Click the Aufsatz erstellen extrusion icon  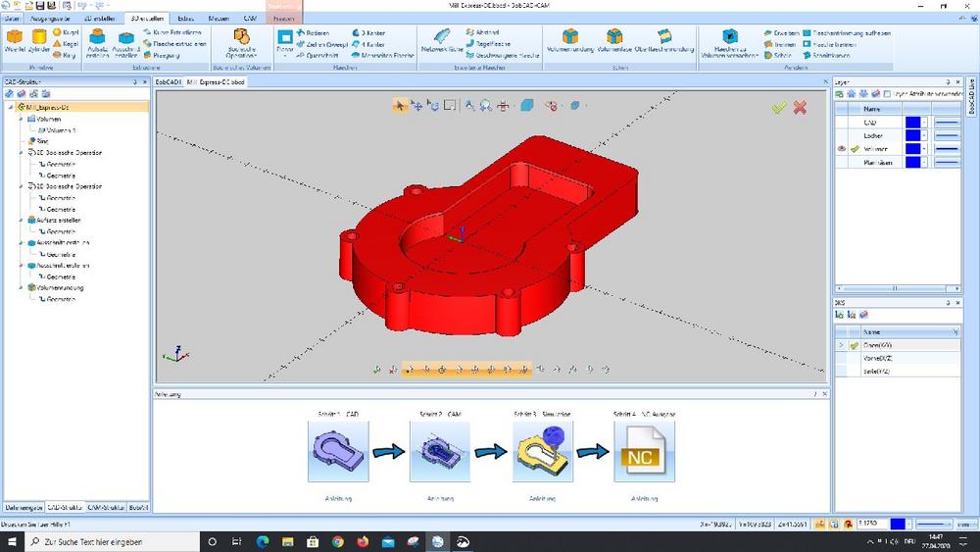coord(98,39)
